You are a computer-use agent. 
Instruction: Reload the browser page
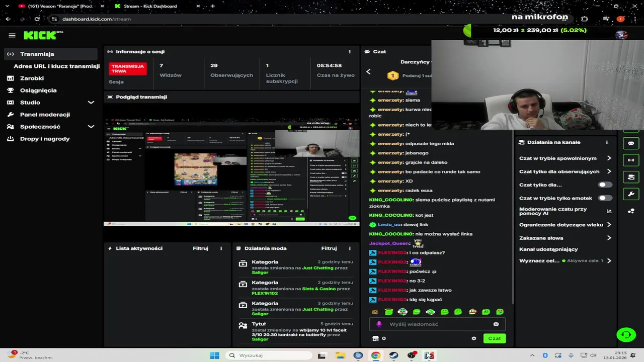click(x=37, y=19)
